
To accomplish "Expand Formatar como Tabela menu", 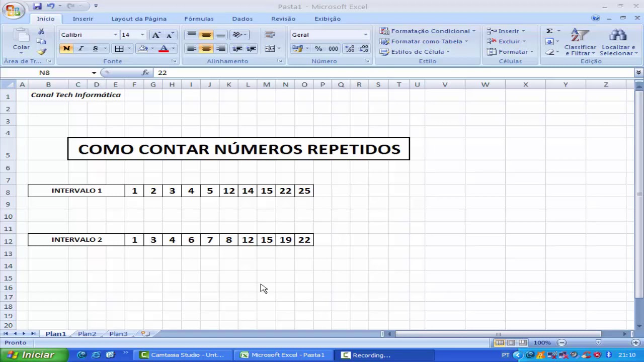I will pos(424,41).
